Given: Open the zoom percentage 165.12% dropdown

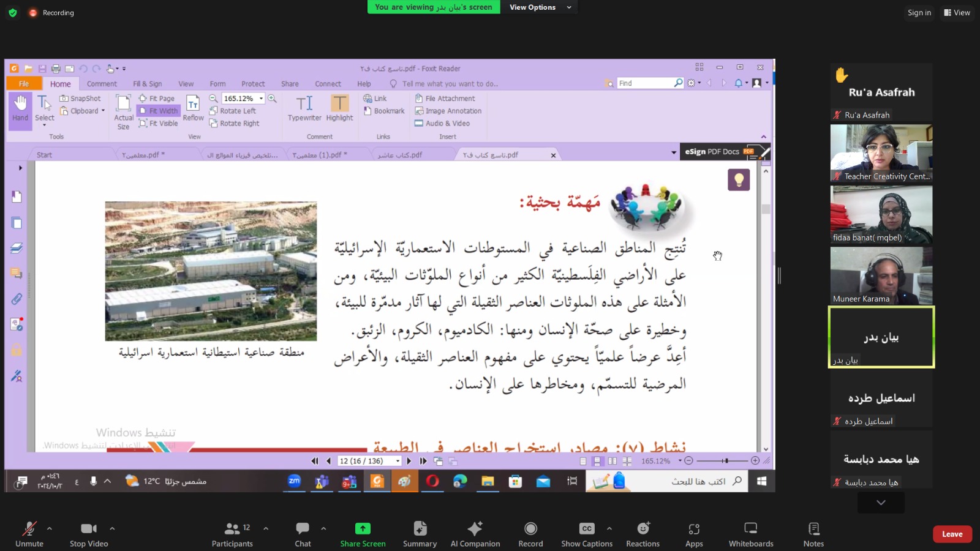Looking at the screenshot, I should pos(261,99).
